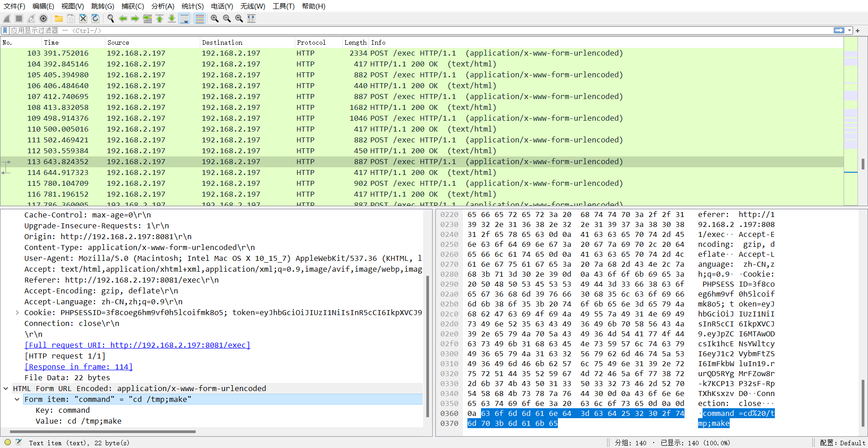Select packet number 103
This screenshot has height=448, width=868.
pyautogui.click(x=422, y=53)
